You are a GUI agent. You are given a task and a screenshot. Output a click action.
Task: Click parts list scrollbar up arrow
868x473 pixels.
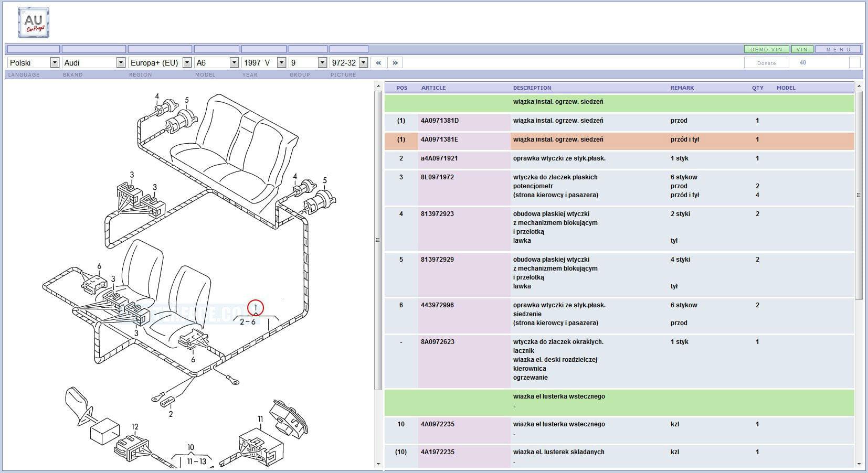click(x=859, y=86)
